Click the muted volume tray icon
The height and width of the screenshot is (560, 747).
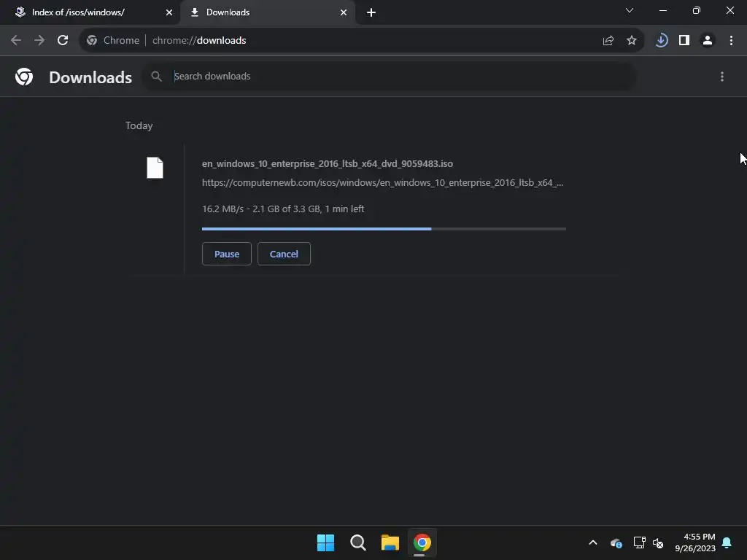point(658,542)
